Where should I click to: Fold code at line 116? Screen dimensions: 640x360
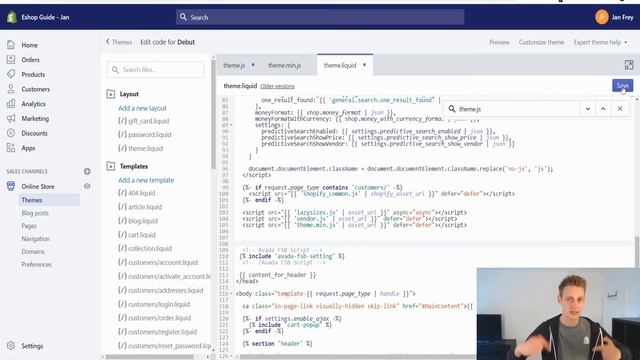[x=232, y=294]
